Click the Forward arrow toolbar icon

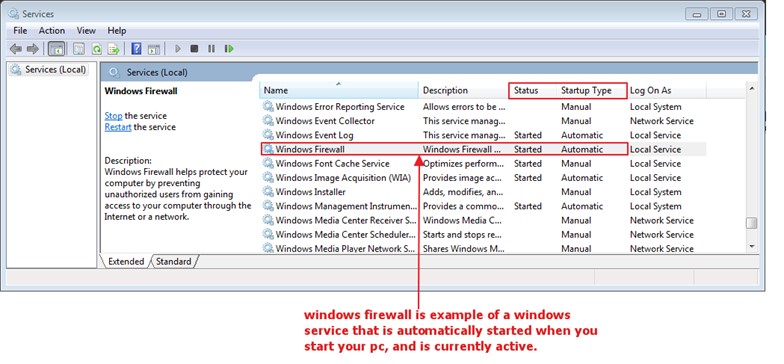[x=32, y=48]
